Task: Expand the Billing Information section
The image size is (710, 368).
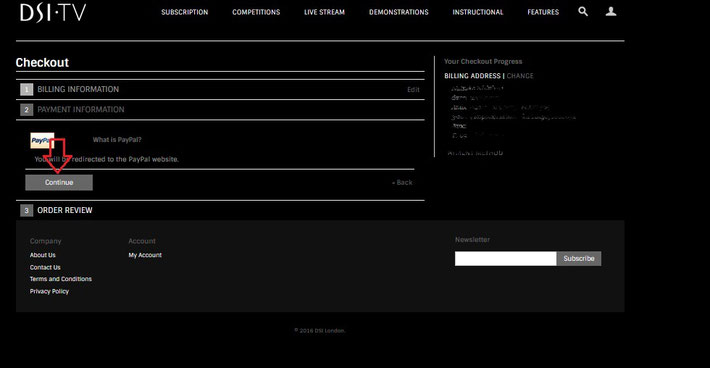Action: (x=78, y=89)
